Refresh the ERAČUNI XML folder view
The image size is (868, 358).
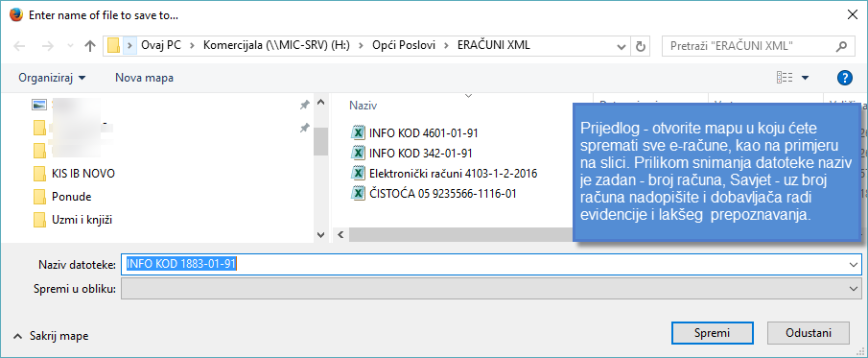(x=641, y=47)
